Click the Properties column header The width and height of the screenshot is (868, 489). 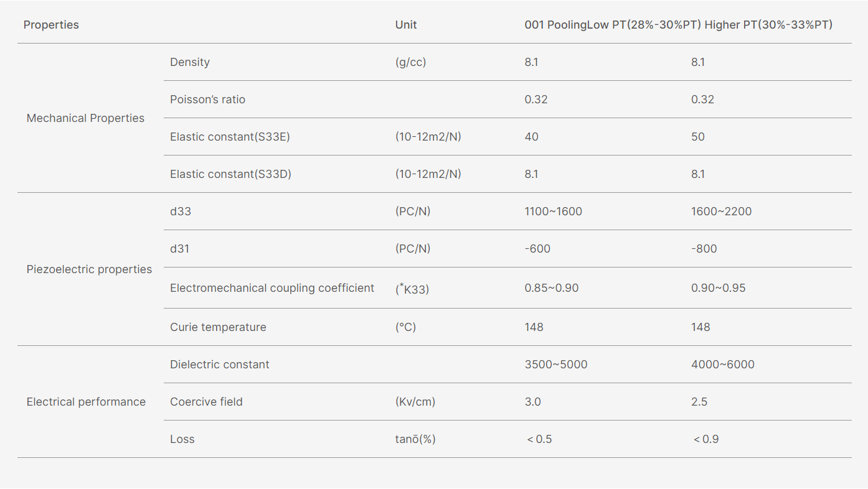point(51,25)
